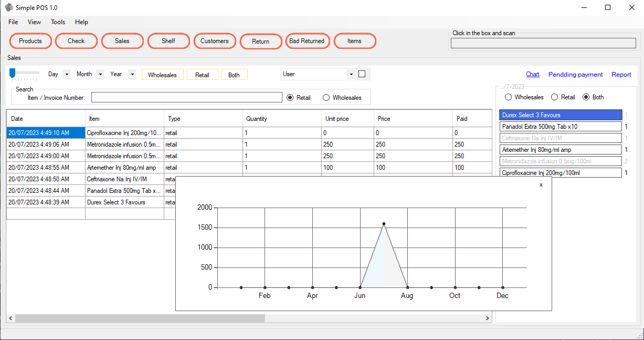
Task: Open the Customers section
Action: (x=214, y=41)
